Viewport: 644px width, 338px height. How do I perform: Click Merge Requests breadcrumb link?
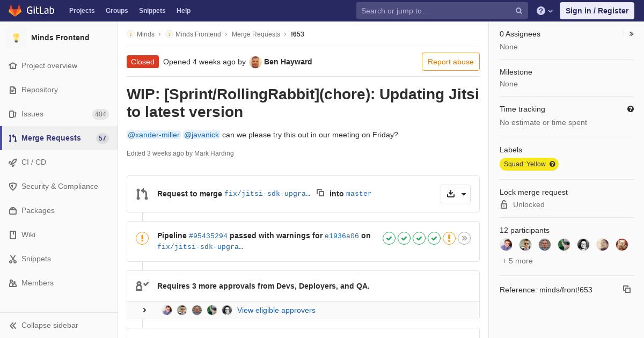pos(256,34)
